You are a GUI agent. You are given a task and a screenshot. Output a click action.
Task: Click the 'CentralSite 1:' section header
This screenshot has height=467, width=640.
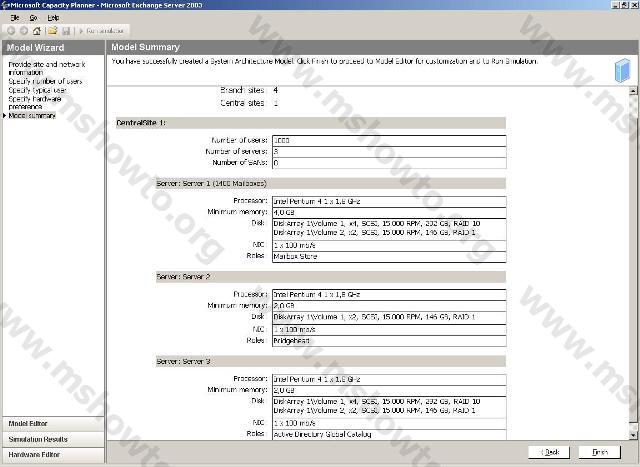(311, 123)
